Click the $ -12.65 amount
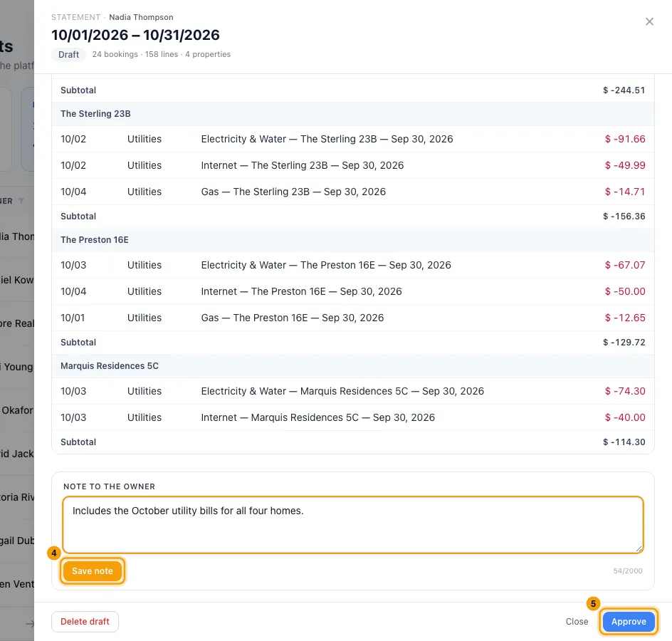 [625, 318]
